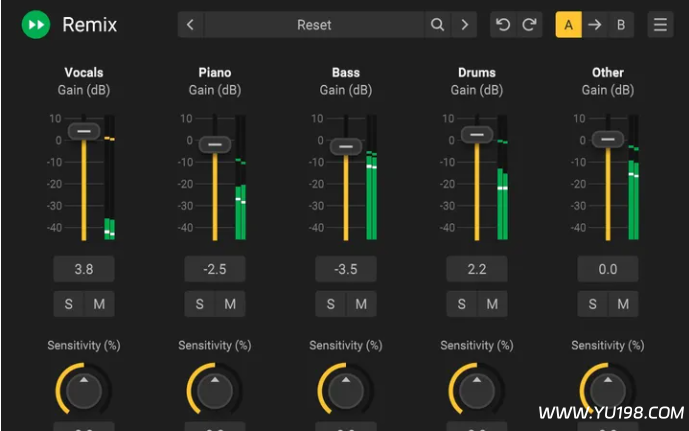The width and height of the screenshot is (689, 431).
Task: Click the Drums gain value 2.2
Action: click(x=477, y=269)
